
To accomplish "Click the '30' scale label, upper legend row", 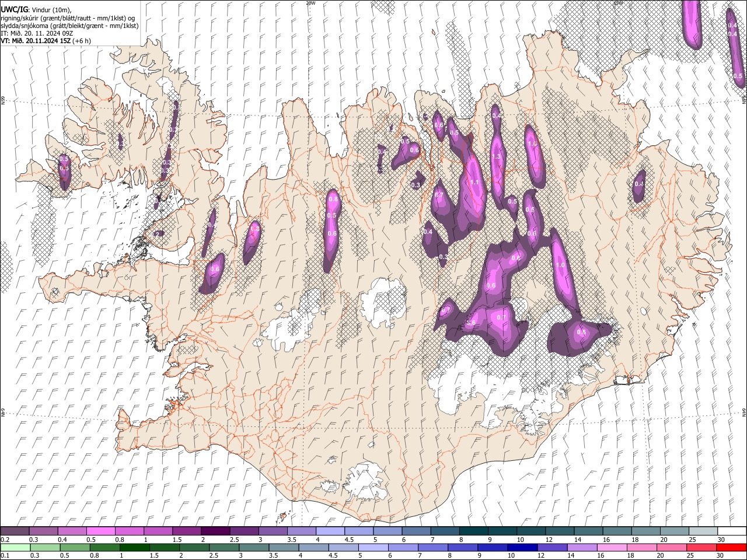I will [x=721, y=540].
